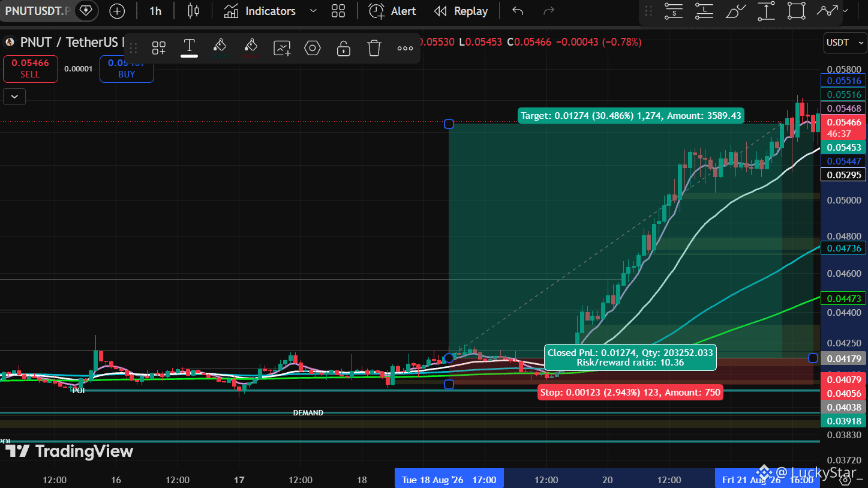Image resolution: width=868 pixels, height=488 pixels.
Task: Click the TradingView logo
Action: tap(70, 451)
